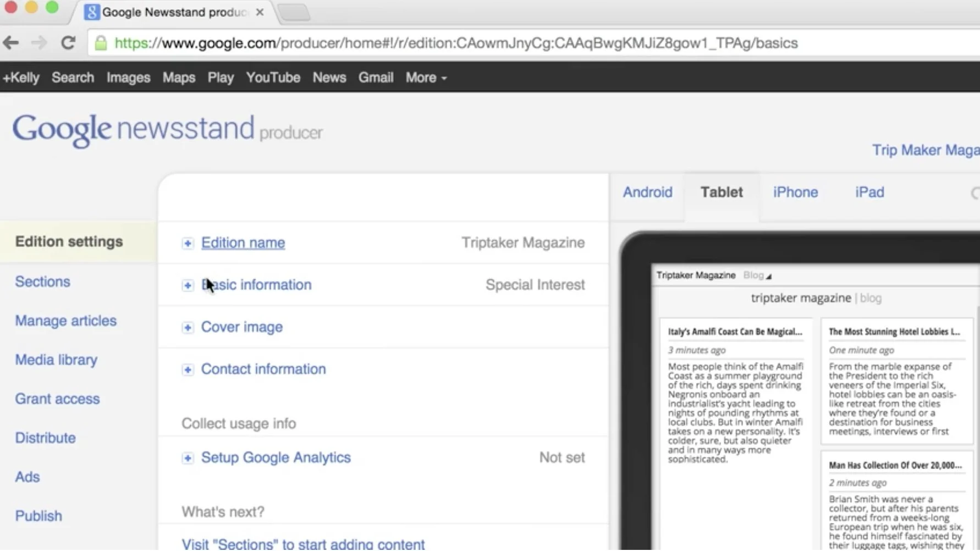
Task: Click the browser forward arrow
Action: 39,43
